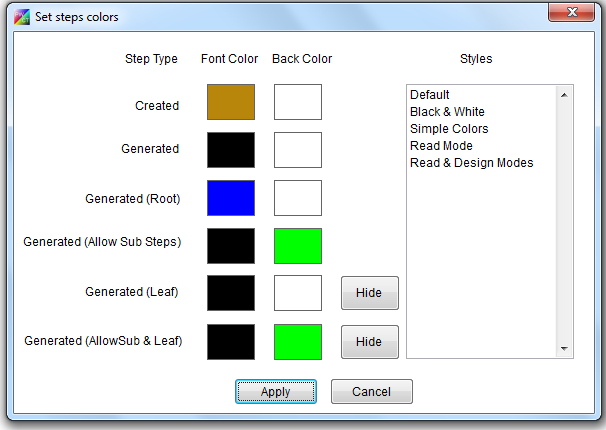Viewport: 606px width, 430px height.
Task: Click green Generated (Allow Sub Steps) back color
Action: [x=297, y=246]
